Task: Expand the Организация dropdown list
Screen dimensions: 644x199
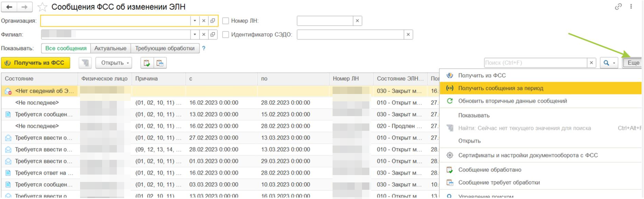Action: coord(195,21)
